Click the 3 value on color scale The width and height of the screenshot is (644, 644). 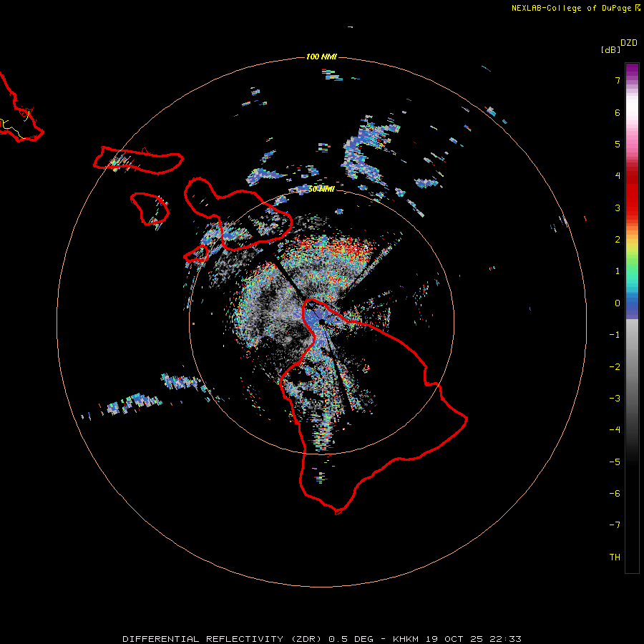[x=618, y=208]
